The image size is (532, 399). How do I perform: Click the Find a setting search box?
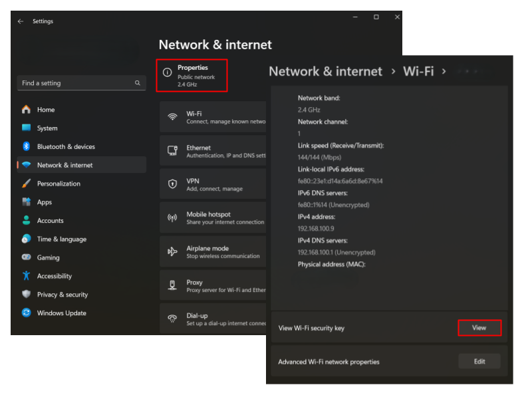[x=76, y=83]
